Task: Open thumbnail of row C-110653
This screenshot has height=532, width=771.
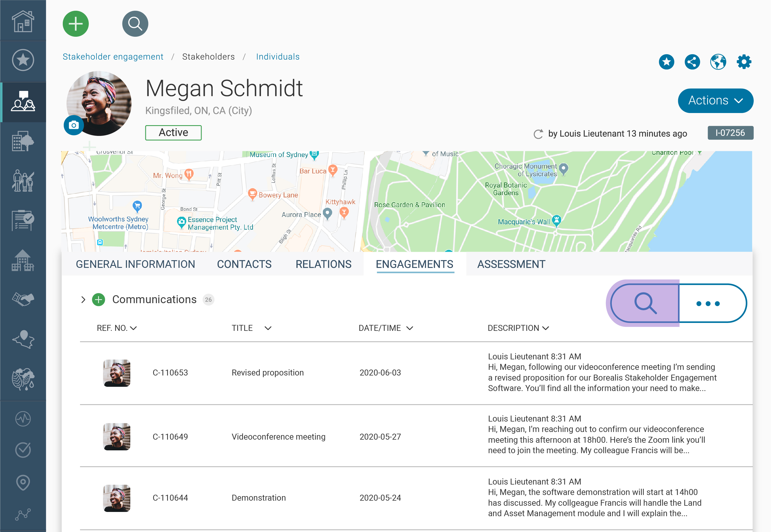Action: tap(117, 373)
